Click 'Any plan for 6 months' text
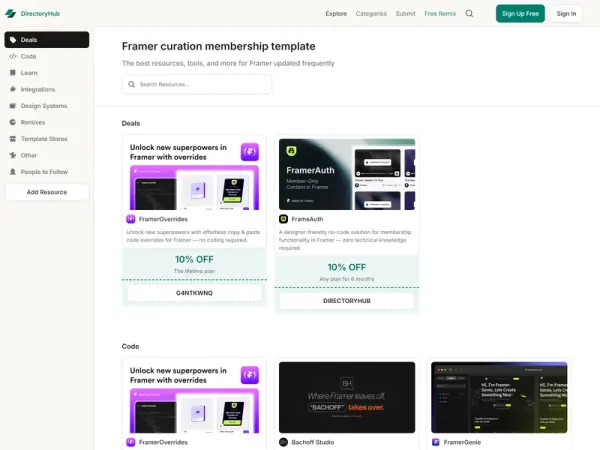This screenshot has width=600, height=450. click(x=347, y=279)
